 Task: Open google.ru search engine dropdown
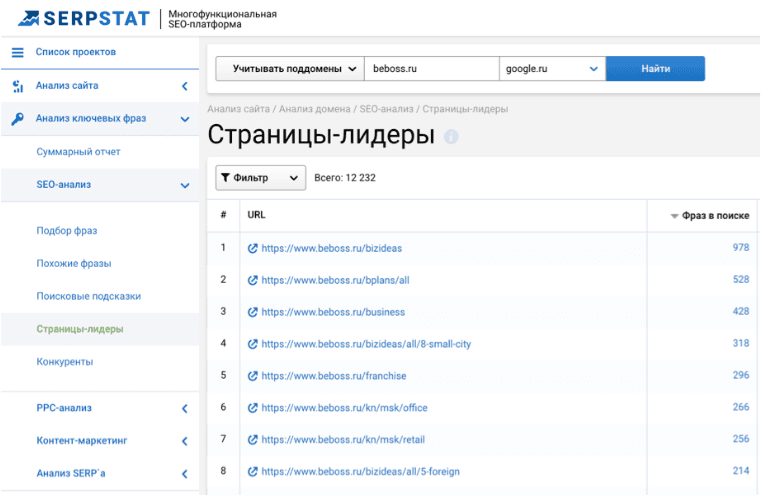553,69
